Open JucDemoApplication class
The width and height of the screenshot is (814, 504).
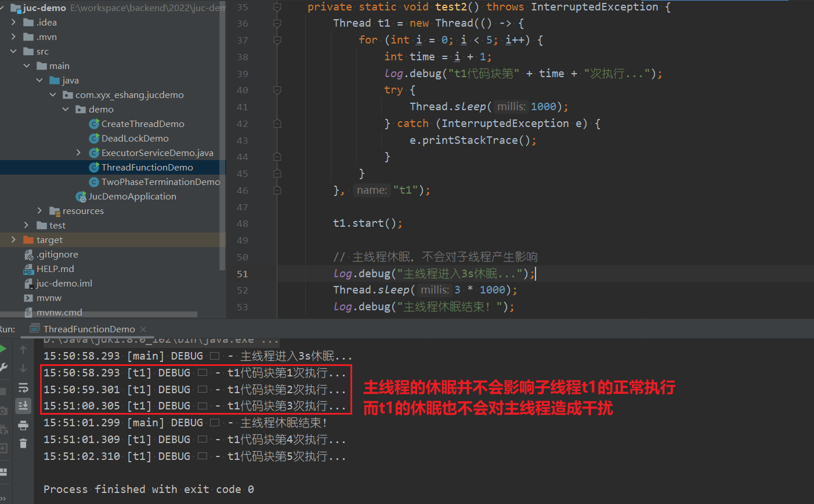(x=132, y=196)
